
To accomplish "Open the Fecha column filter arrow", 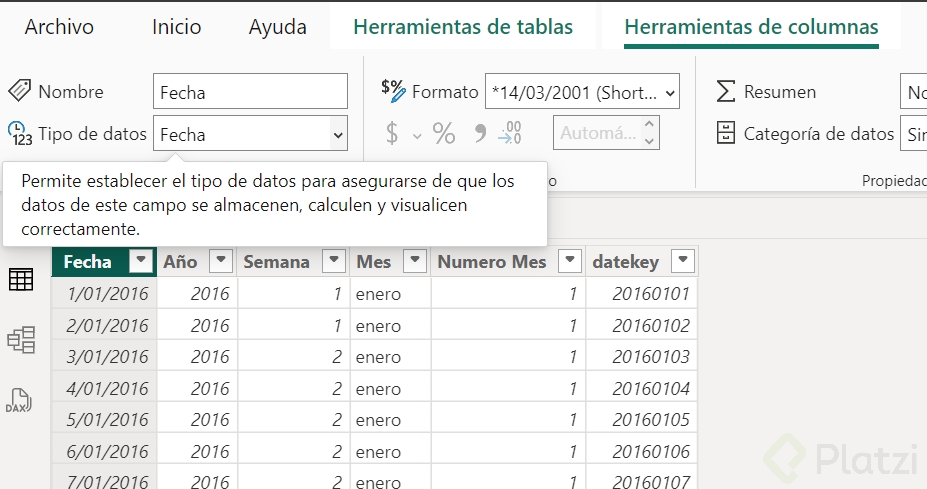I will pyautogui.click(x=142, y=262).
